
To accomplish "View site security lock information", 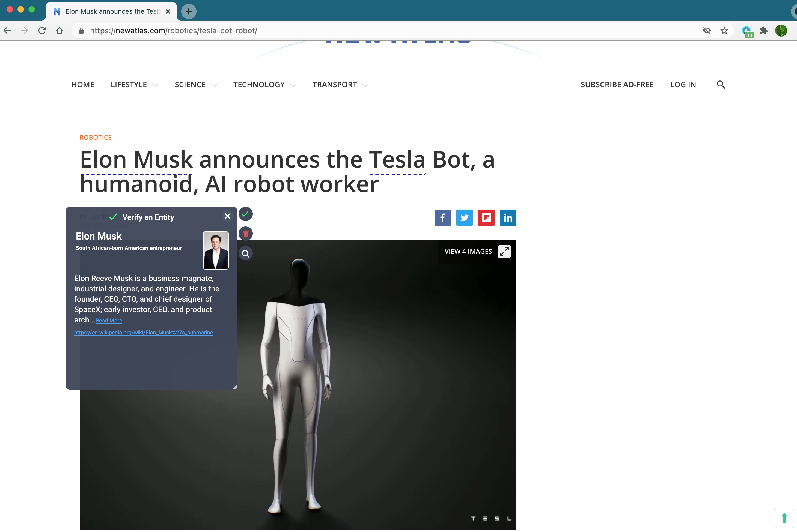I will 81,31.
